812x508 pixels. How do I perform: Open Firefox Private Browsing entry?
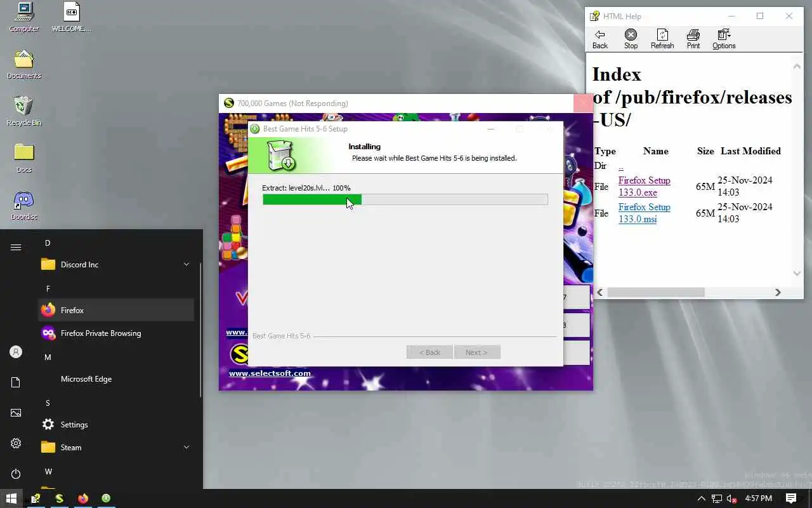click(x=116, y=333)
